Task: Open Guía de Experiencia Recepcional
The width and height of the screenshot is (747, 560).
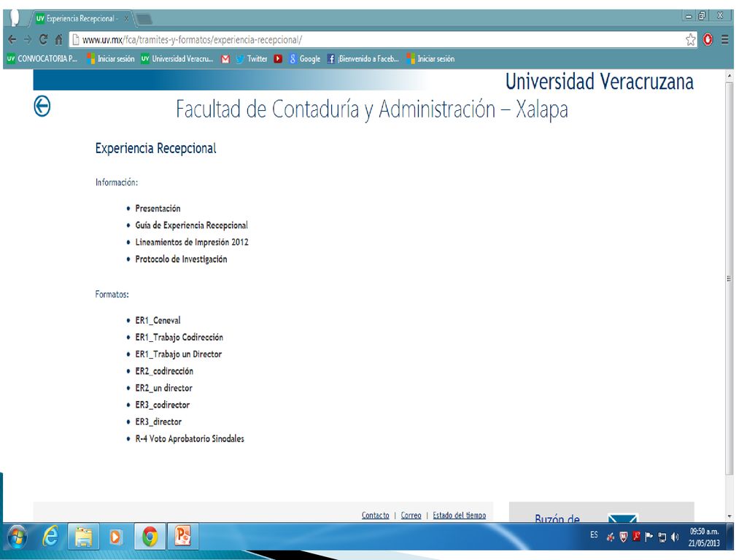Action: (192, 225)
